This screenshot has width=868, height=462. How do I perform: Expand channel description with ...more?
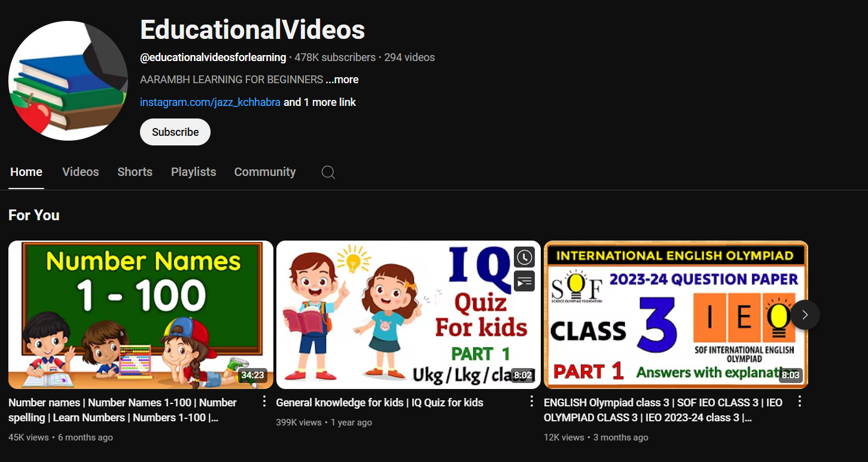[342, 80]
